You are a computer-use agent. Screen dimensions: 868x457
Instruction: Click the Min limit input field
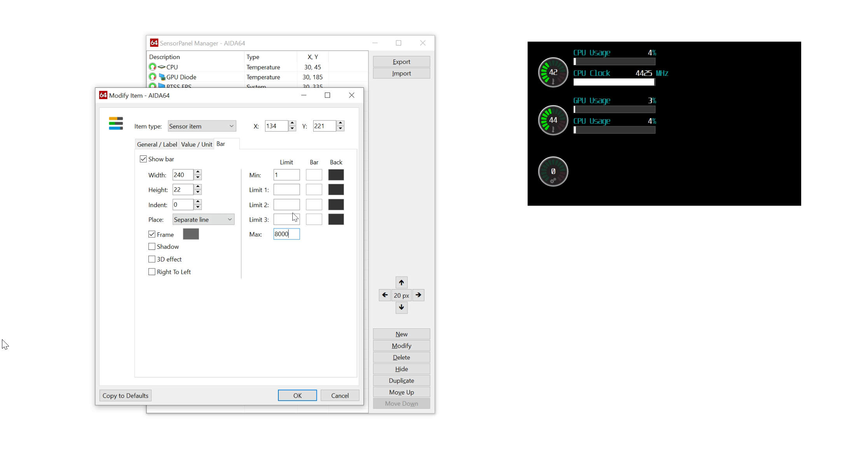pos(286,175)
